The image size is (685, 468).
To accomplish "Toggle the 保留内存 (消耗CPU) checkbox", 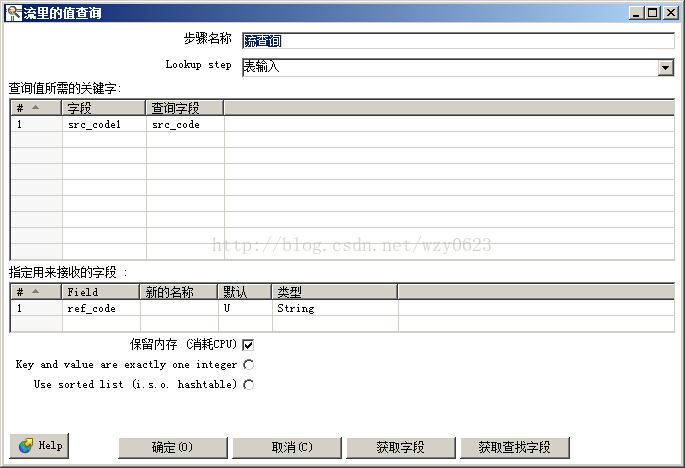I will pos(248,345).
